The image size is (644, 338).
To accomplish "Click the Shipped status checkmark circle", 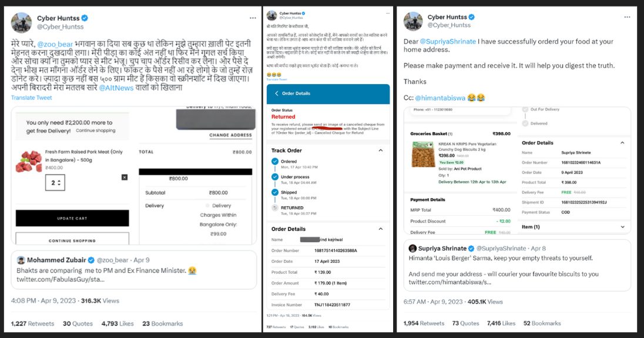I will [x=275, y=192].
